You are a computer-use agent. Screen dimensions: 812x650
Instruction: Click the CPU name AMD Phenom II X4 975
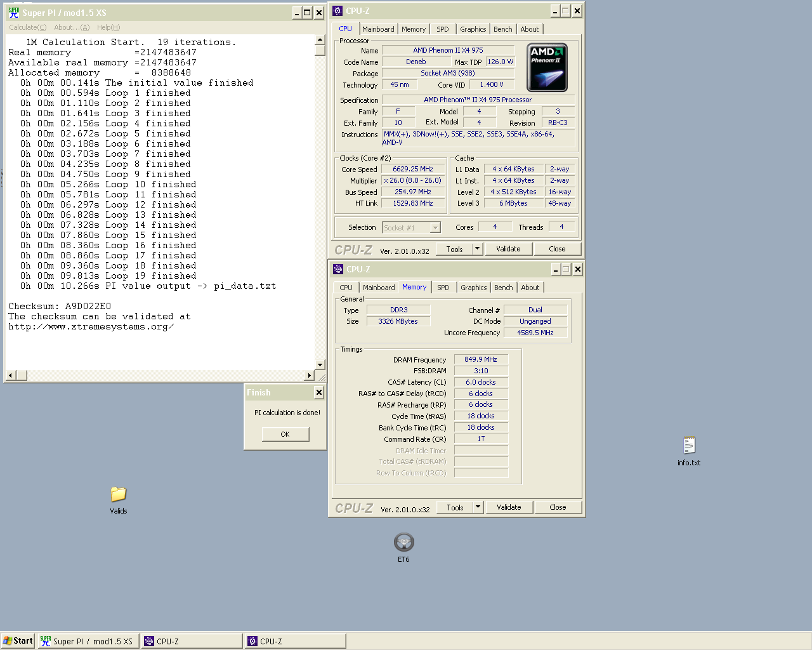point(448,50)
